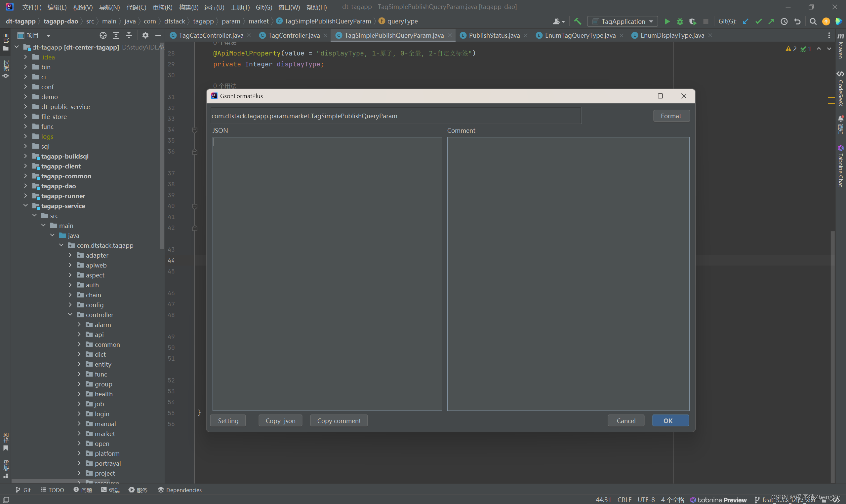Confirm with the OK button
The image size is (846, 504).
(670, 421)
